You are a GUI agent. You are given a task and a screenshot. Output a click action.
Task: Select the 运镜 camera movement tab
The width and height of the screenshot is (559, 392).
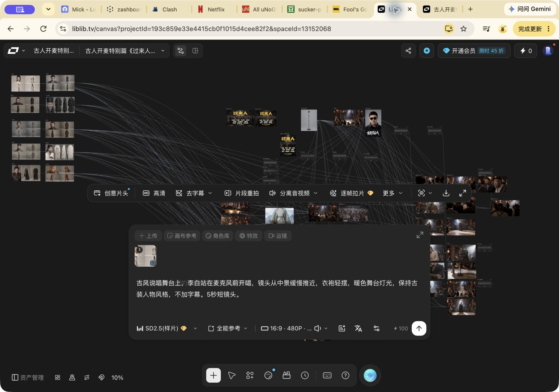(278, 236)
